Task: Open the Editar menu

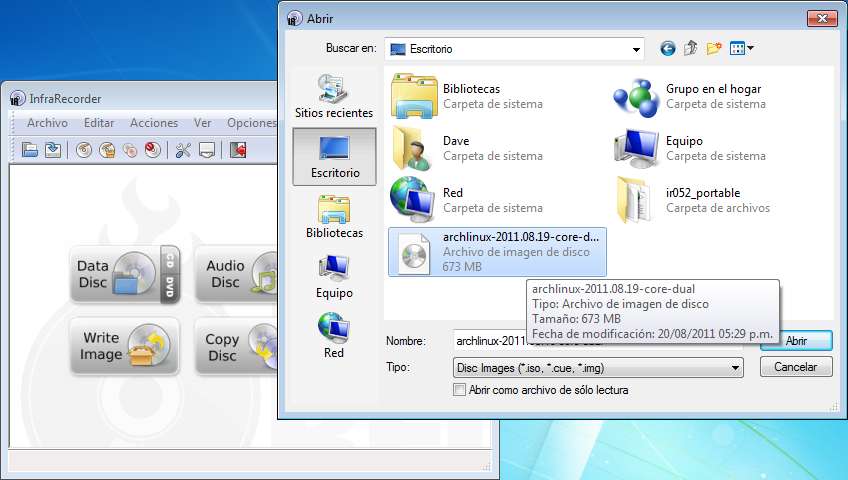Action: point(99,123)
